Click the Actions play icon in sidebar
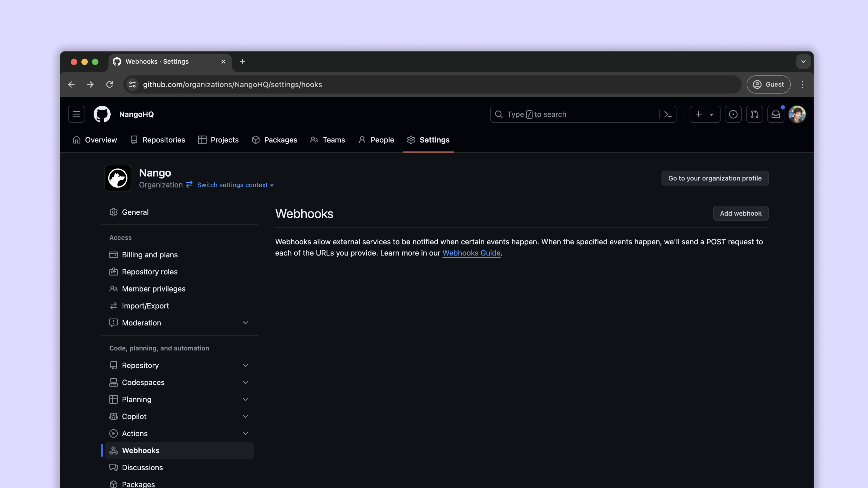This screenshot has height=488, width=868. coord(114,434)
